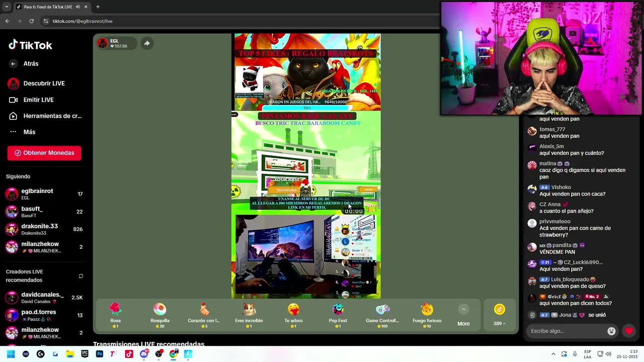This screenshot has height=362, width=644.
Task: Send the Eres increíble gift
Action: point(249,315)
